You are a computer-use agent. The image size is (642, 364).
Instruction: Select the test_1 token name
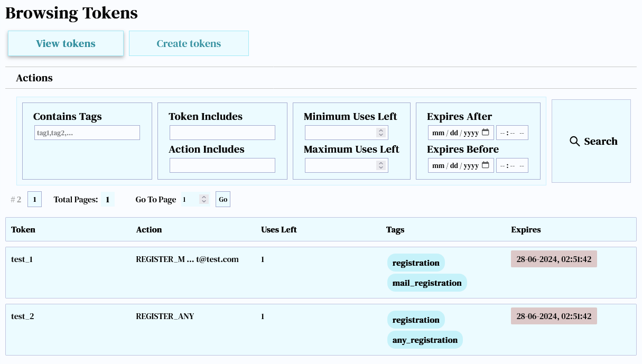[22, 259]
